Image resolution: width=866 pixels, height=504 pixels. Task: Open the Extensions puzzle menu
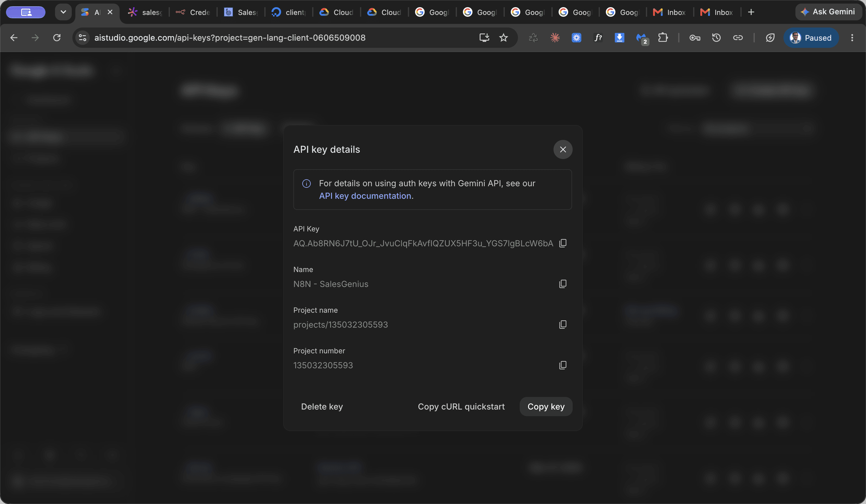pos(663,38)
